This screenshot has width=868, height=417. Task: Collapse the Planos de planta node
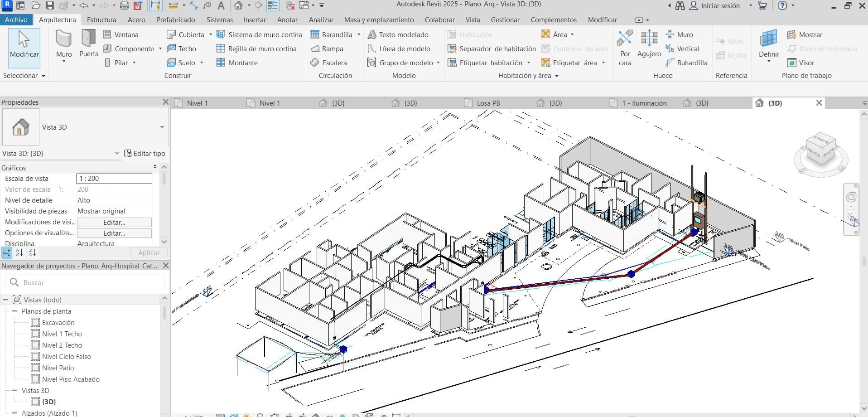[x=14, y=311]
